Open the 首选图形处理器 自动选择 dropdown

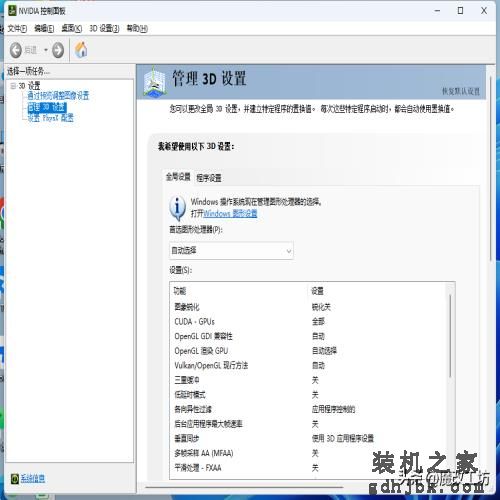(231, 251)
